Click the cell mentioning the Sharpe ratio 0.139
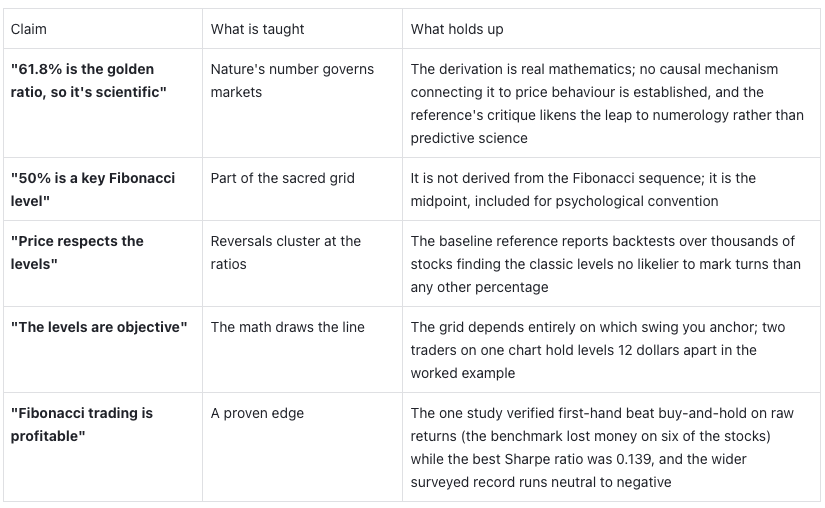The image size is (825, 508). pyautogui.click(x=611, y=447)
